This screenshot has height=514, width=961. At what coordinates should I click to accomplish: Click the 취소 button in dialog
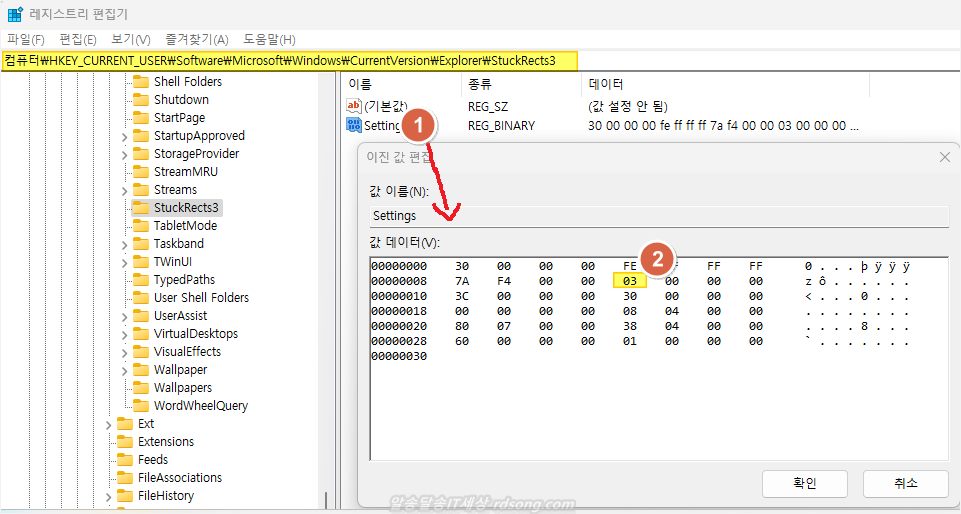[905, 483]
